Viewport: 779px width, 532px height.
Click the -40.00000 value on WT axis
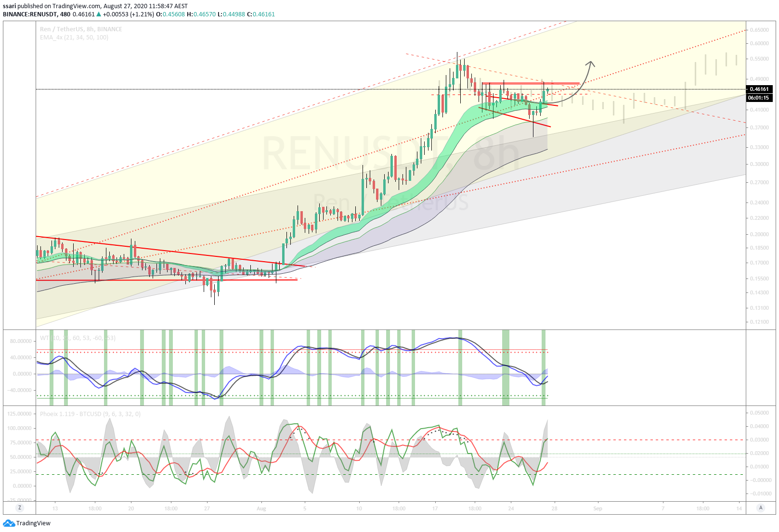[20, 391]
